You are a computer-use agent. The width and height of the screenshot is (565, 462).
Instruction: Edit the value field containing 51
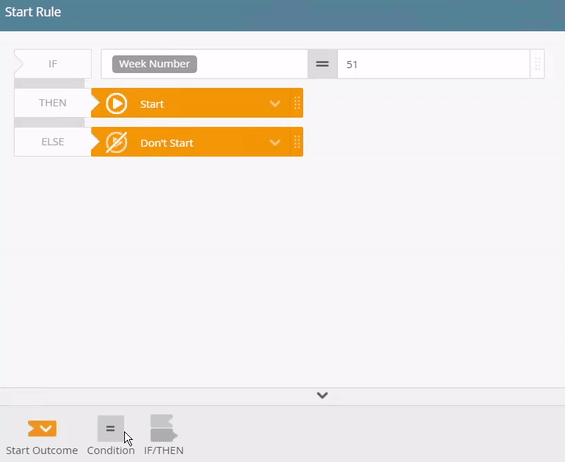point(433,64)
